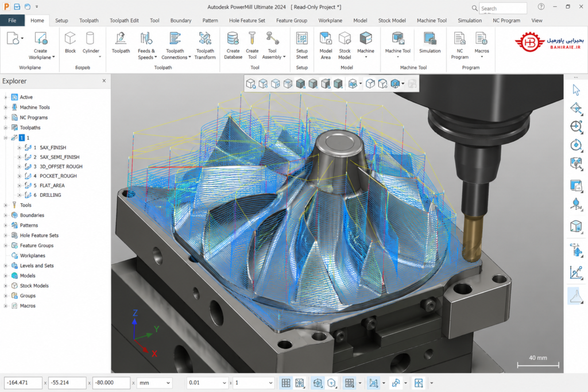
Task: Select the FLAT_AREA toolpath
Action: (52, 185)
